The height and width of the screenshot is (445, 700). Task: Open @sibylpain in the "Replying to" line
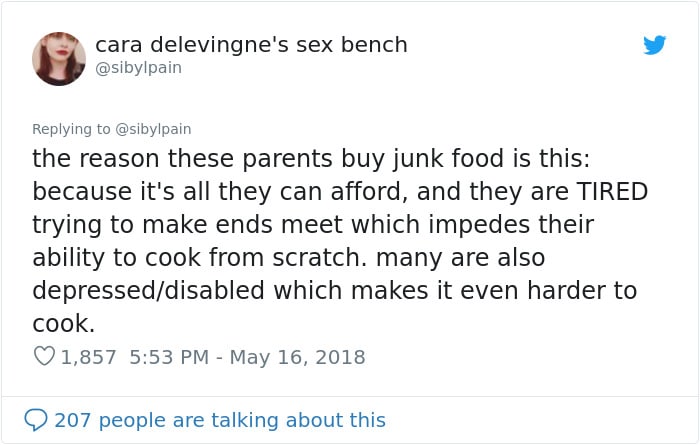tap(153, 129)
